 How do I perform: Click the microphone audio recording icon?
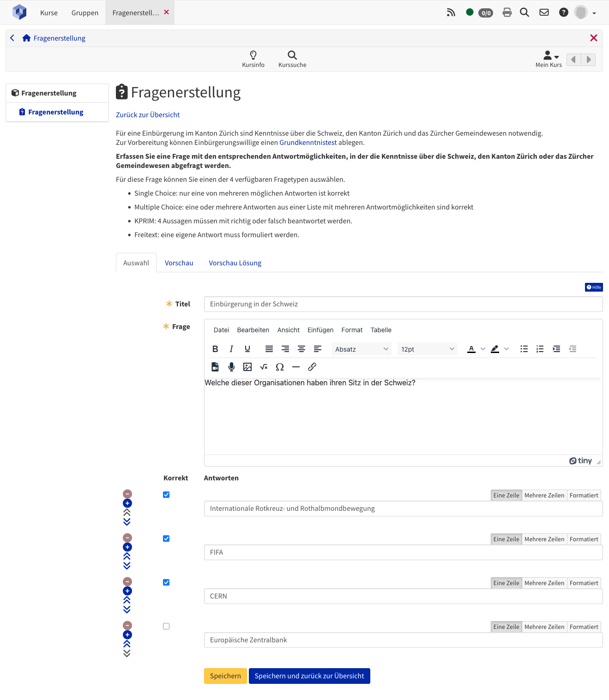point(231,367)
